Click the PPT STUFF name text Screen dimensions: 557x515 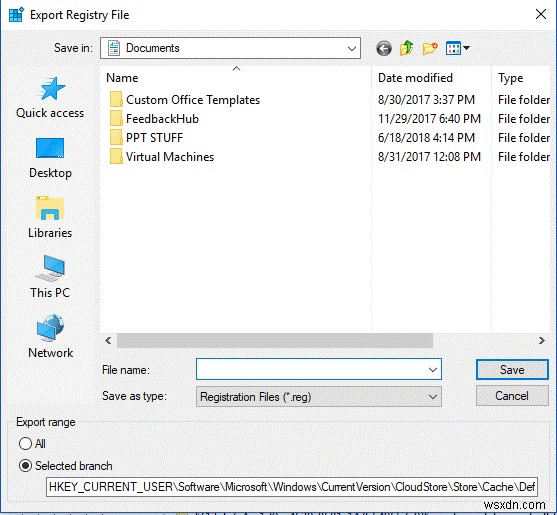click(x=155, y=138)
